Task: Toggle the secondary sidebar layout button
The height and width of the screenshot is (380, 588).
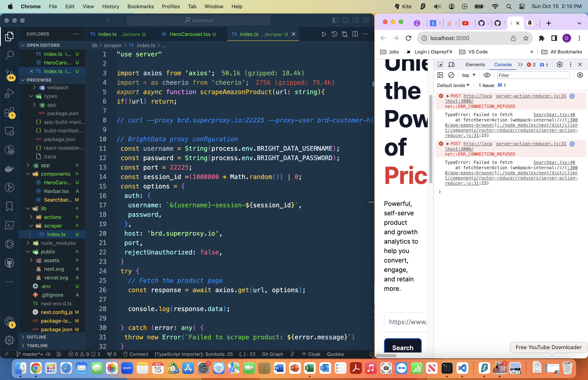Action: tap(356, 20)
